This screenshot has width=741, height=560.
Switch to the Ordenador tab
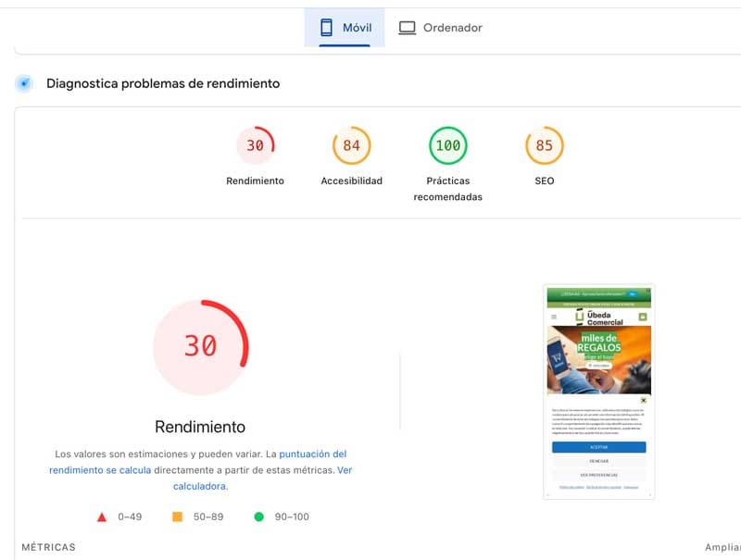tap(443, 27)
